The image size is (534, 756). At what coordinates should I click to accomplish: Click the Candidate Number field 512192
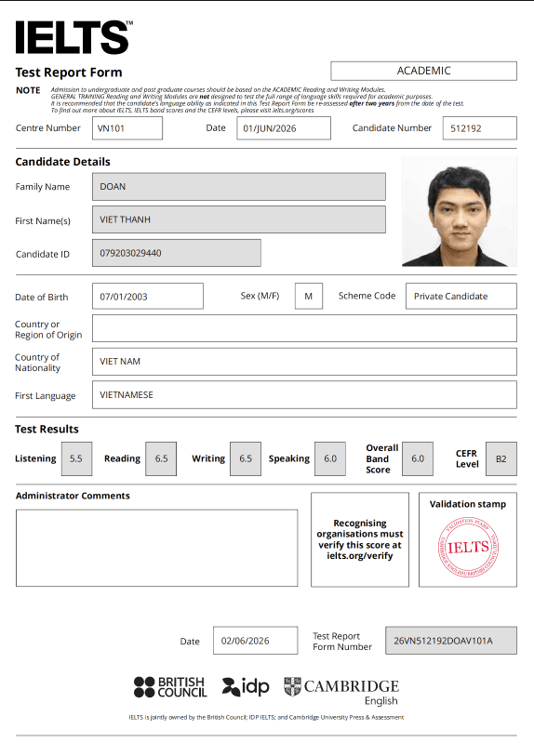coord(479,128)
